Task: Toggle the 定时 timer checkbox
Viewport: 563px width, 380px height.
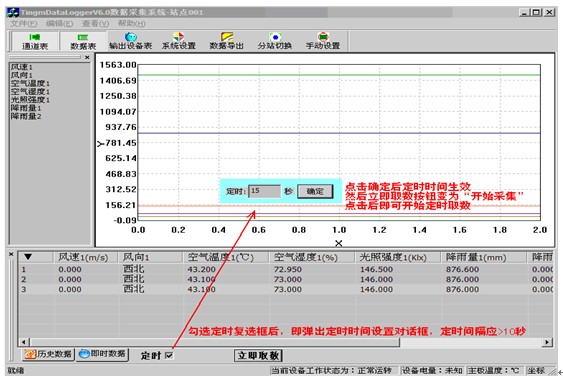Action: (169, 355)
